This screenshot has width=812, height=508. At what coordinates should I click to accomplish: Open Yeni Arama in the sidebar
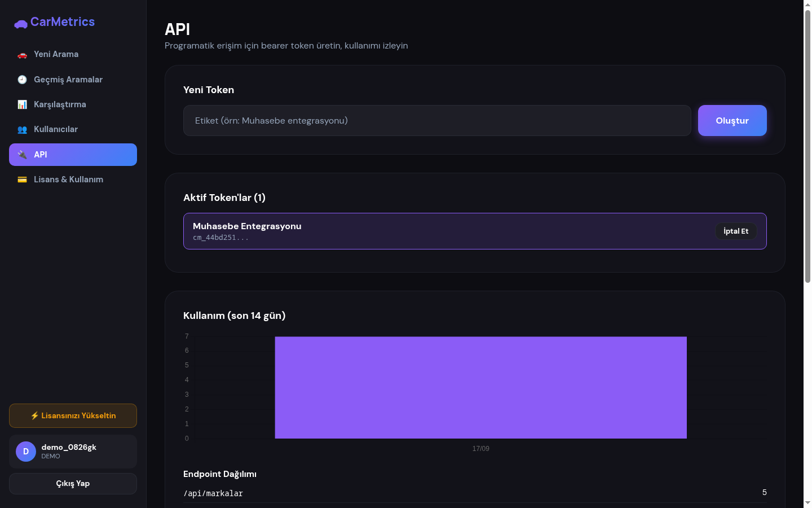(73, 54)
